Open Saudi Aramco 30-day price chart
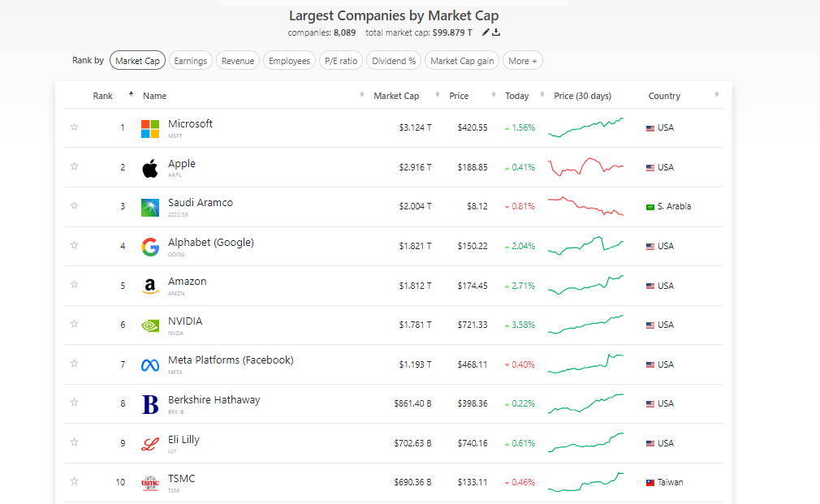 (x=585, y=206)
